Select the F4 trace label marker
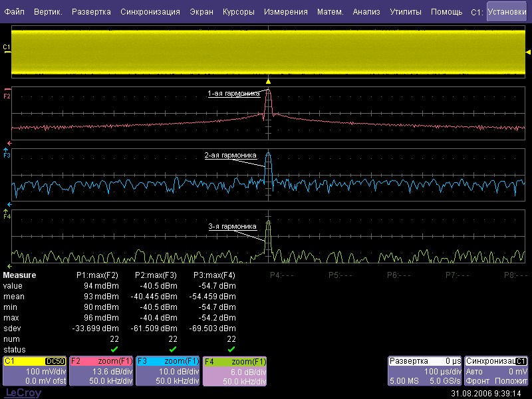Viewport: 532px width, 399px height. click(x=7, y=215)
